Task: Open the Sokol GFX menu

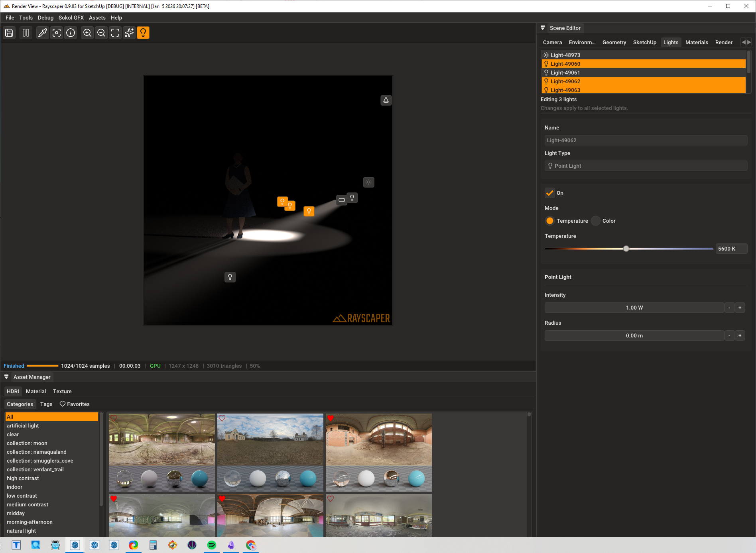Action: [x=71, y=18]
